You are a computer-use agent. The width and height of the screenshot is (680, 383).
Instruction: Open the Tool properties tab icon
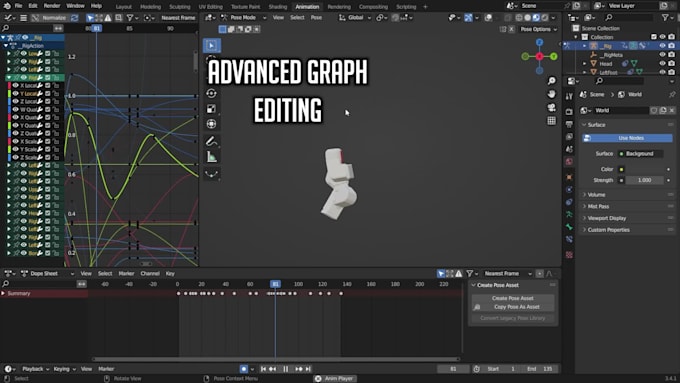pos(569,96)
